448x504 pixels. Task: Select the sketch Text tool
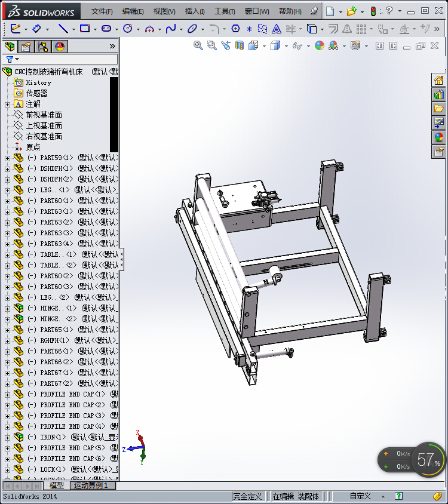(x=276, y=29)
